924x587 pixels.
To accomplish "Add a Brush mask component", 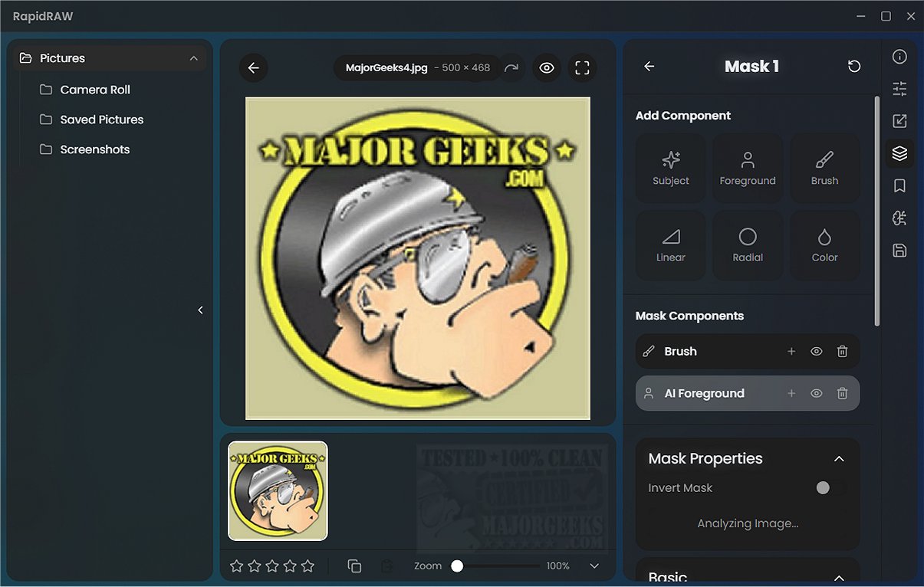I will (x=825, y=169).
